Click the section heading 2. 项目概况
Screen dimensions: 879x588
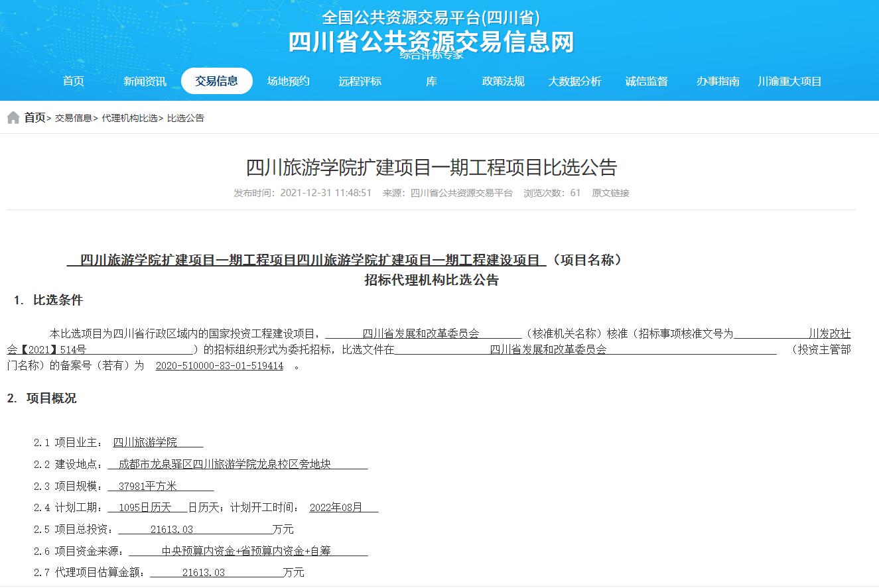click(42, 398)
